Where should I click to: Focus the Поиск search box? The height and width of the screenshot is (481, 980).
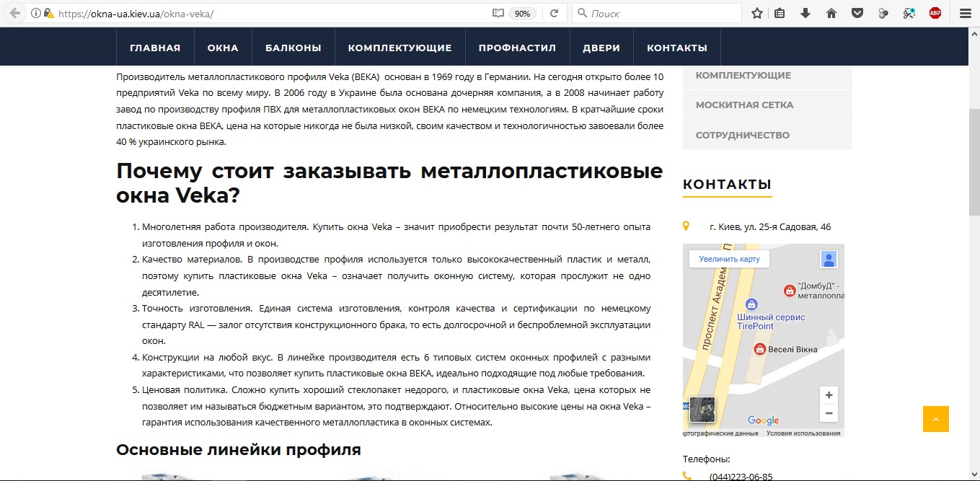pyautogui.click(x=656, y=13)
